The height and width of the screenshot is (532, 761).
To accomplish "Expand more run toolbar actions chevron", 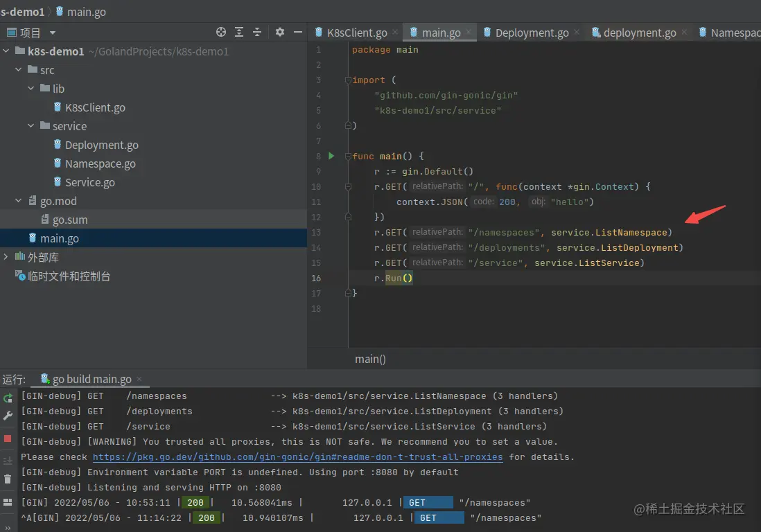I will coord(8,528).
